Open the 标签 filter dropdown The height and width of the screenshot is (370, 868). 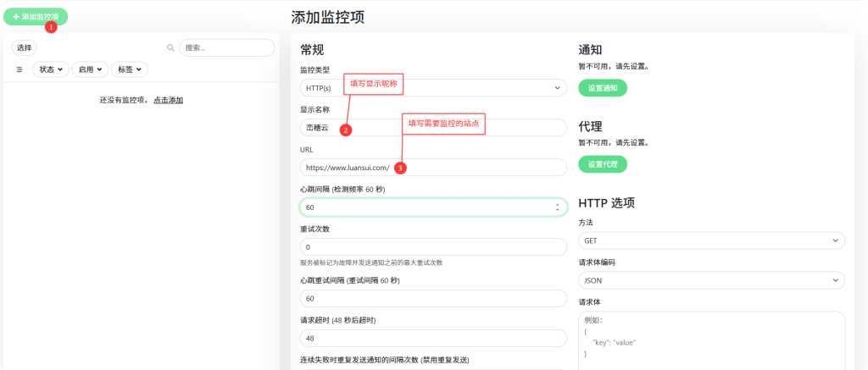[130, 69]
